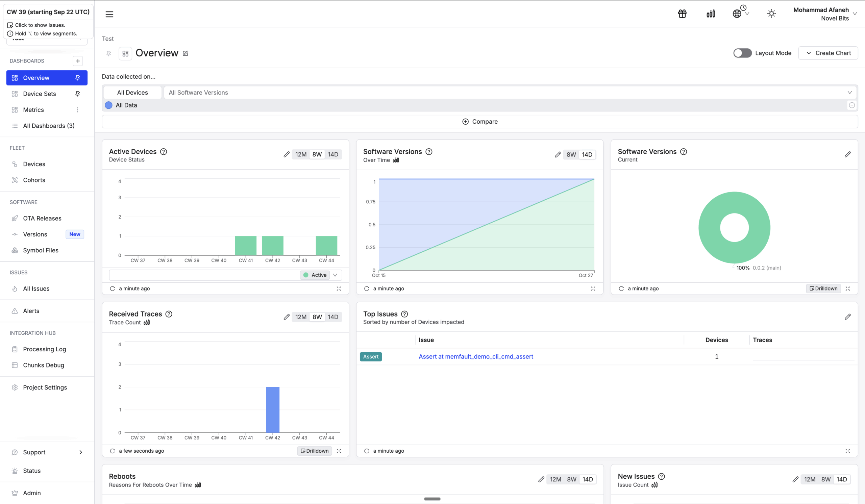865x504 pixels.
Task: Switch Software Versions Over Time to 8W
Action: point(571,154)
